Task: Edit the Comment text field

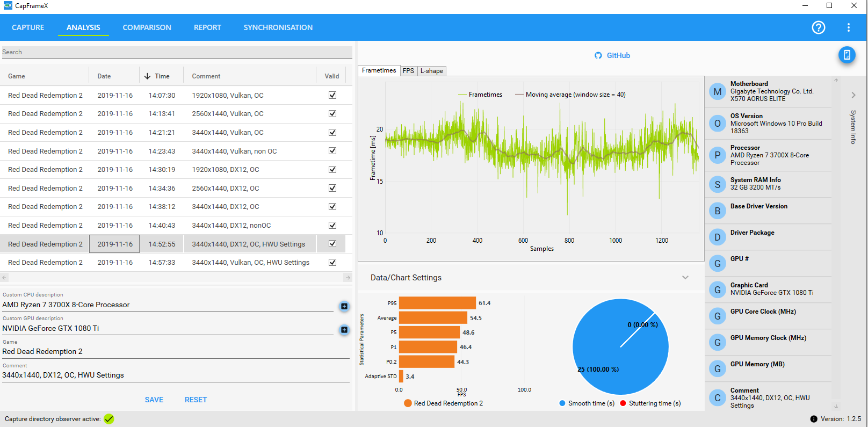Action: 176,375
